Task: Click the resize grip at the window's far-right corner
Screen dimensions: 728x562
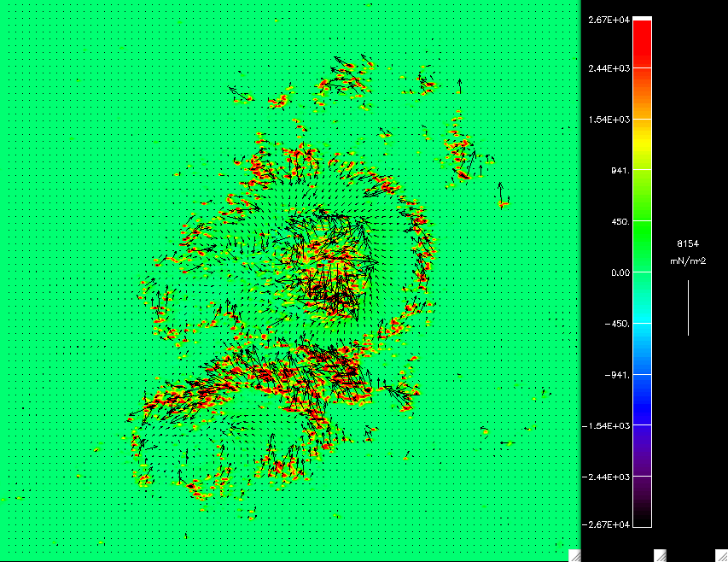Action: 721,555
